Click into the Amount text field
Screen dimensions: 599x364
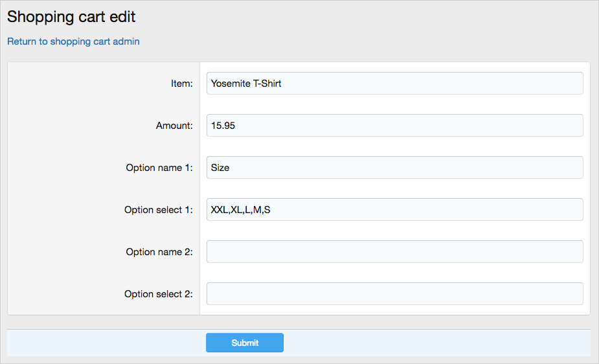394,126
